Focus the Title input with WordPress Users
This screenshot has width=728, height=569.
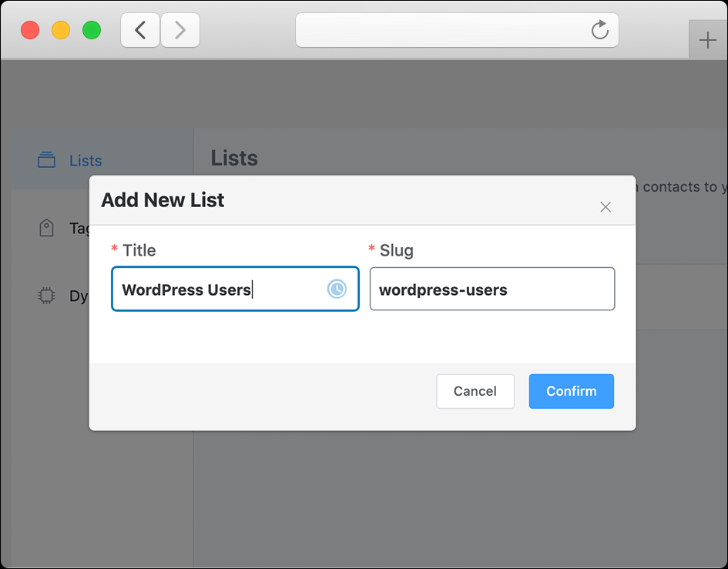point(235,289)
